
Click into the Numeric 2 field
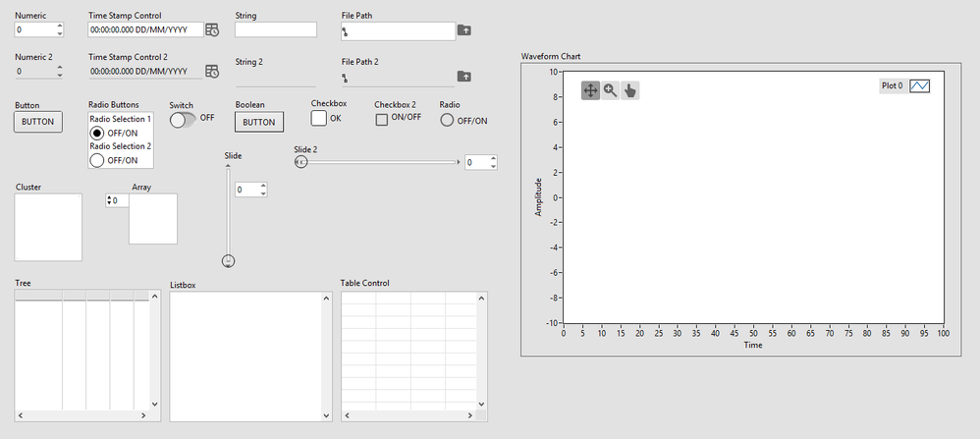pyautogui.click(x=34, y=72)
